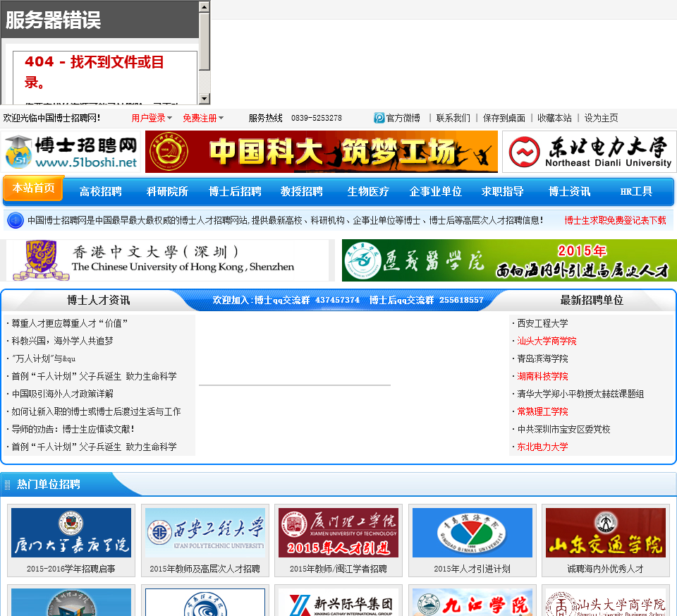Image resolution: width=677 pixels, height=616 pixels.
Task: Click 2015年教师/闽江学者招聘 caption
Action: [x=338, y=569]
